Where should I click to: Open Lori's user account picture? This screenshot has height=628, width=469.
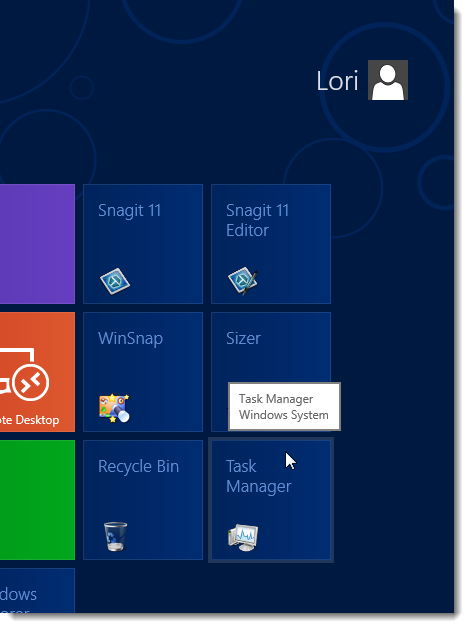[x=388, y=80]
